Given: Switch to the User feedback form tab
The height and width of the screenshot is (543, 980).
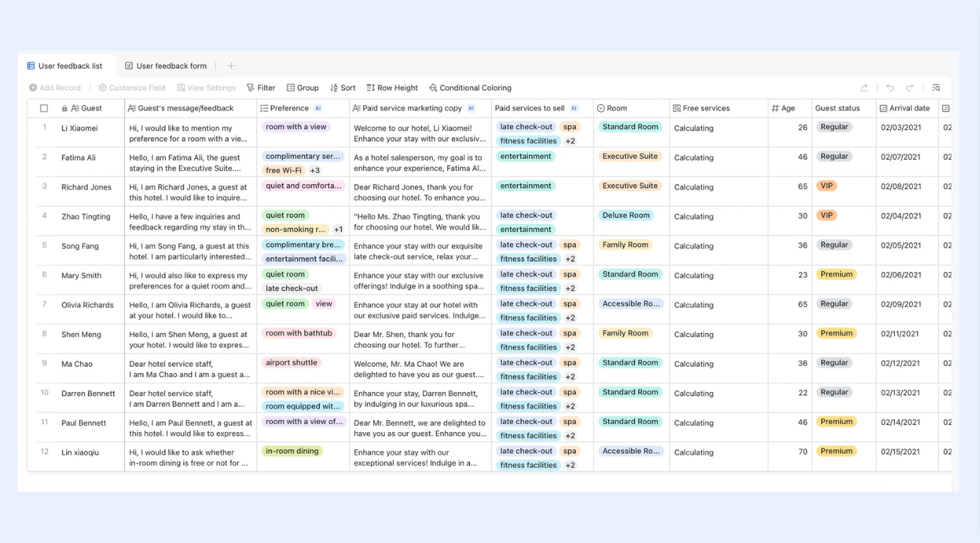Looking at the screenshot, I should pos(166,66).
